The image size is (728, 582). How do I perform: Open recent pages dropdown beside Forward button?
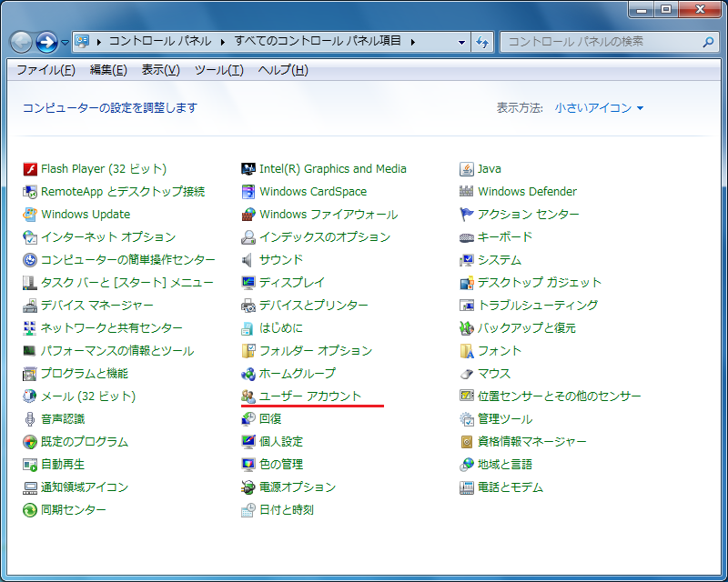click(x=66, y=42)
